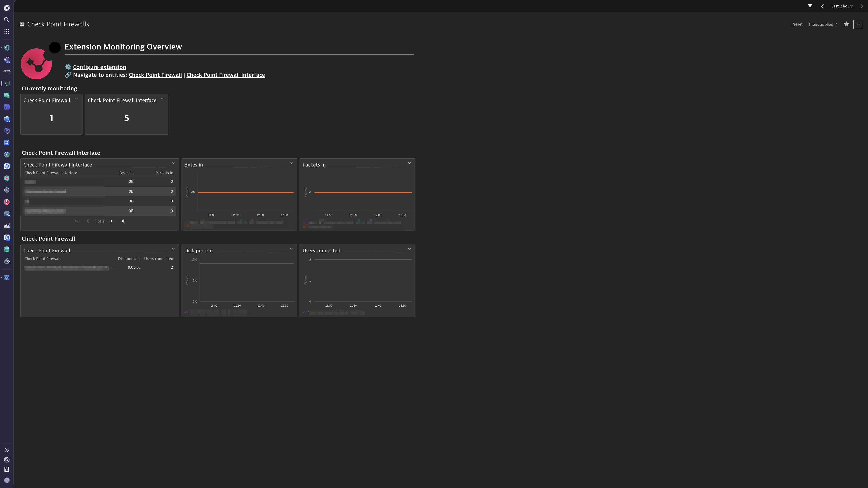Open the green database icon in the sidebar

[7, 249]
